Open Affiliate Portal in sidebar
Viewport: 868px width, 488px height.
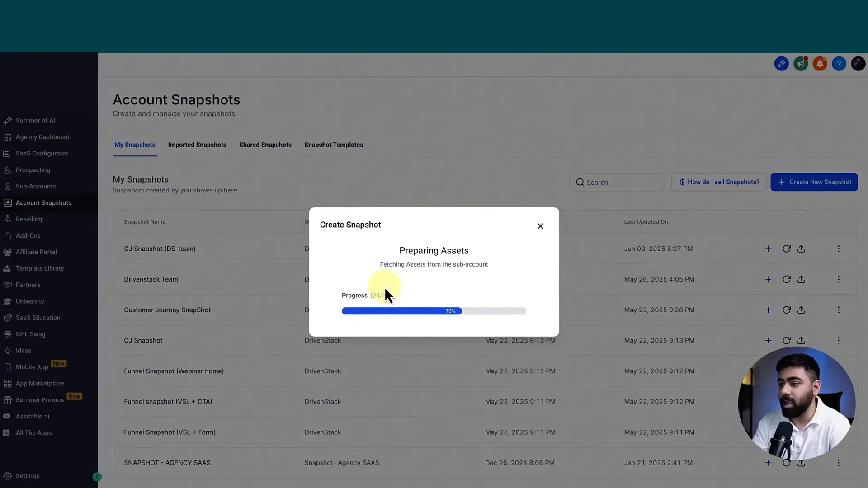coord(36,252)
